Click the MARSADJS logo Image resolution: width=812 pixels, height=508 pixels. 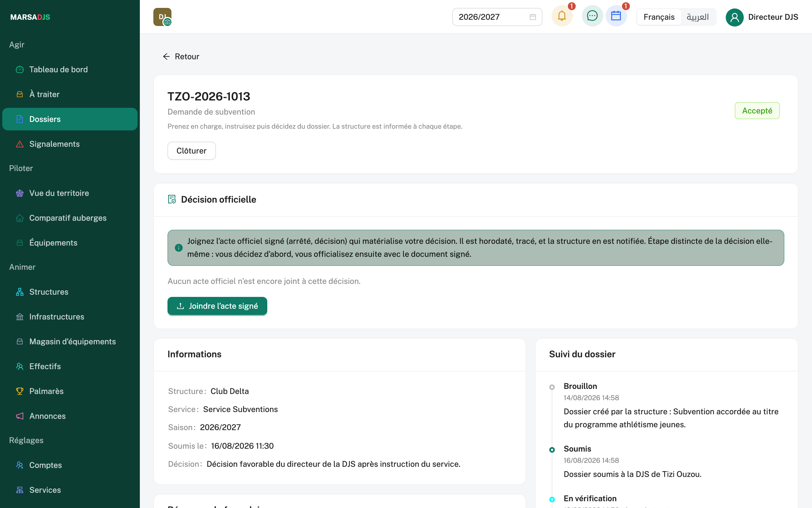click(x=30, y=17)
